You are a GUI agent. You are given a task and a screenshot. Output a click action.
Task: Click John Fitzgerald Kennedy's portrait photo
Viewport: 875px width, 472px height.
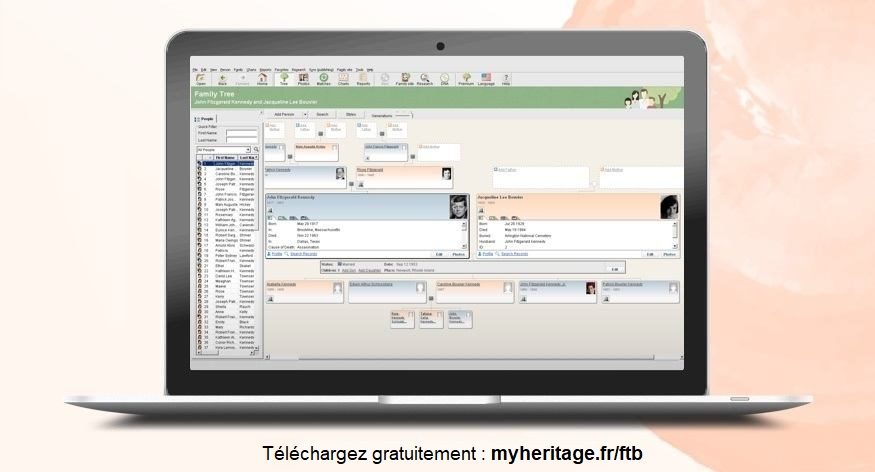tap(458, 206)
